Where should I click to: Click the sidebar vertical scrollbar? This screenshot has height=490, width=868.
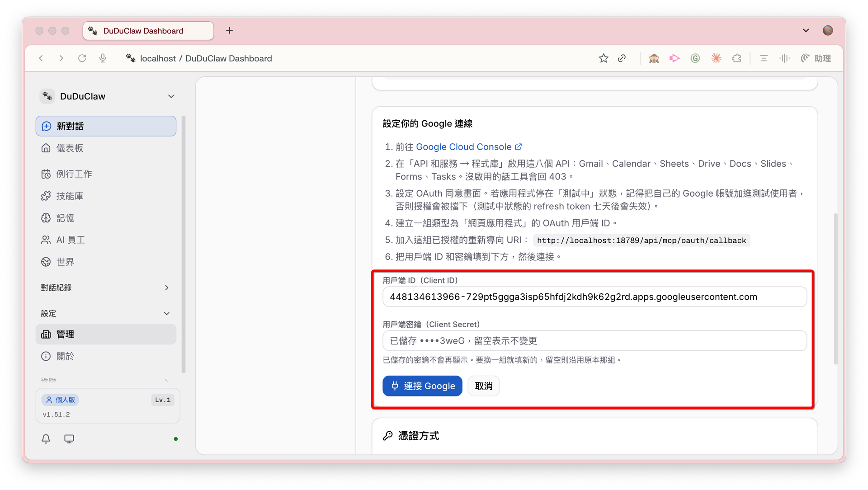click(184, 245)
